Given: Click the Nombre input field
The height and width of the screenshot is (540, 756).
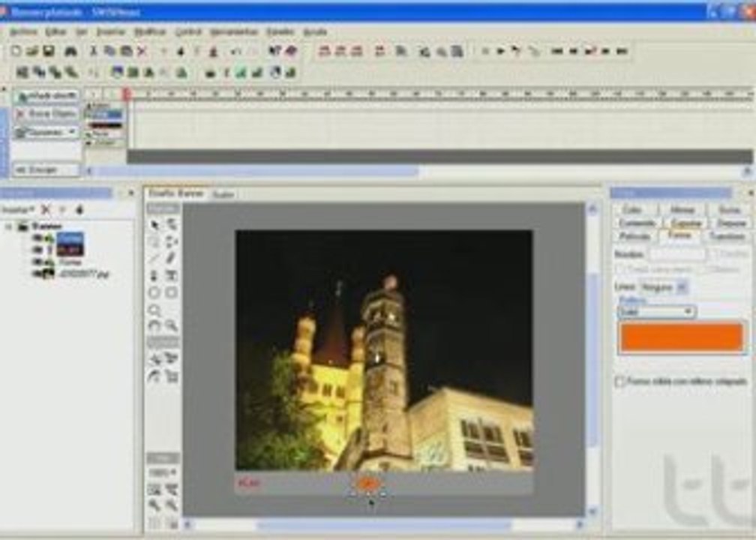Looking at the screenshot, I should click(677, 254).
